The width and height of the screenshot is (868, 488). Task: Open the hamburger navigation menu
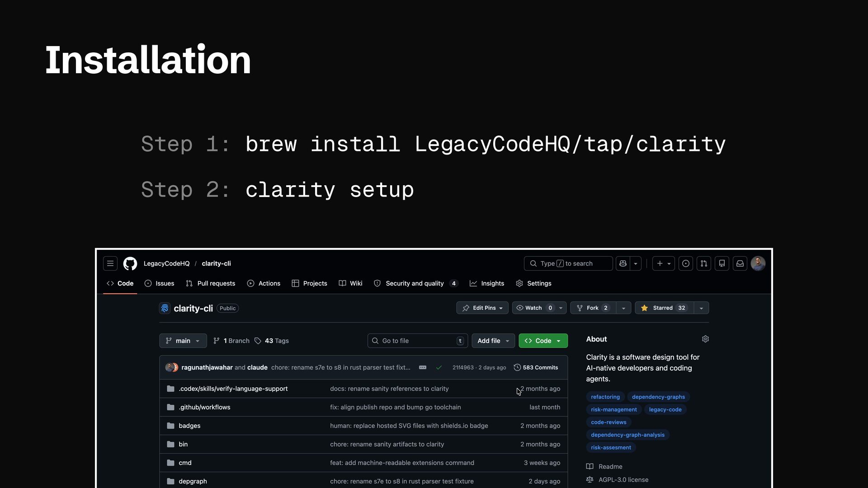coord(110,263)
